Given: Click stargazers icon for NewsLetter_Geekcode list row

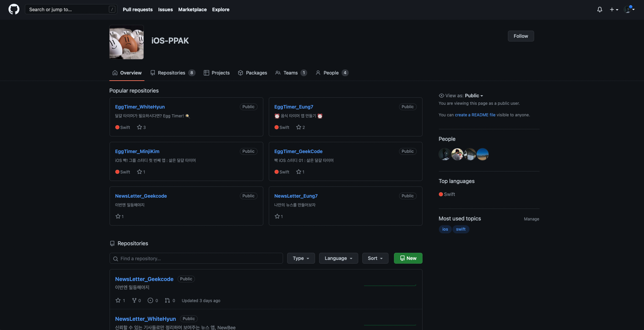Looking at the screenshot, I should click(x=118, y=300).
